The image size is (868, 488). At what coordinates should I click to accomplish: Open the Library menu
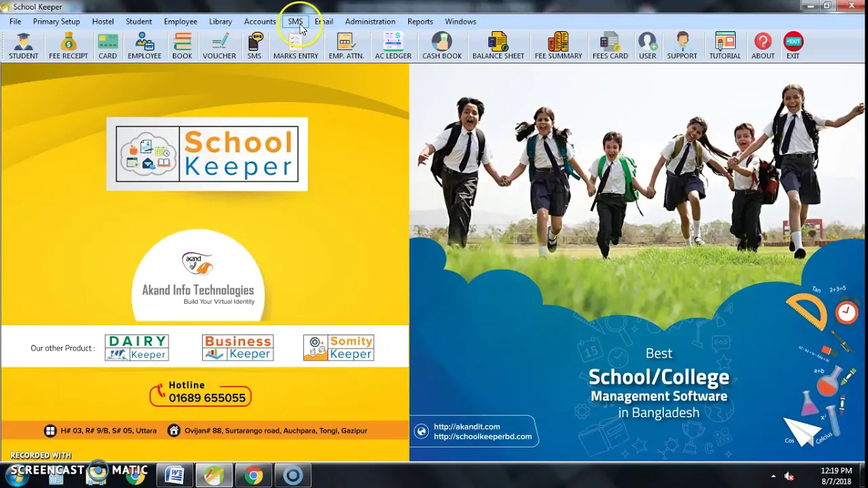coord(220,22)
